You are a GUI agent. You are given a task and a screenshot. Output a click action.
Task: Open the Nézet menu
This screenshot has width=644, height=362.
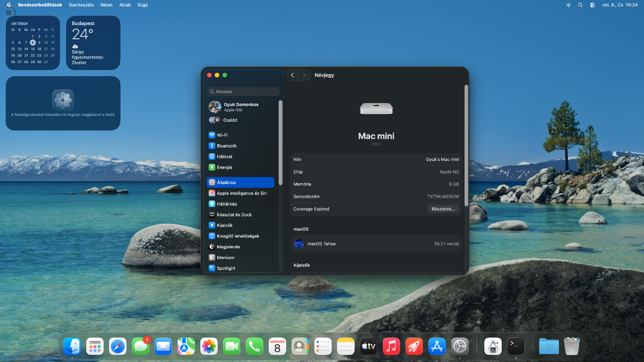coord(106,5)
